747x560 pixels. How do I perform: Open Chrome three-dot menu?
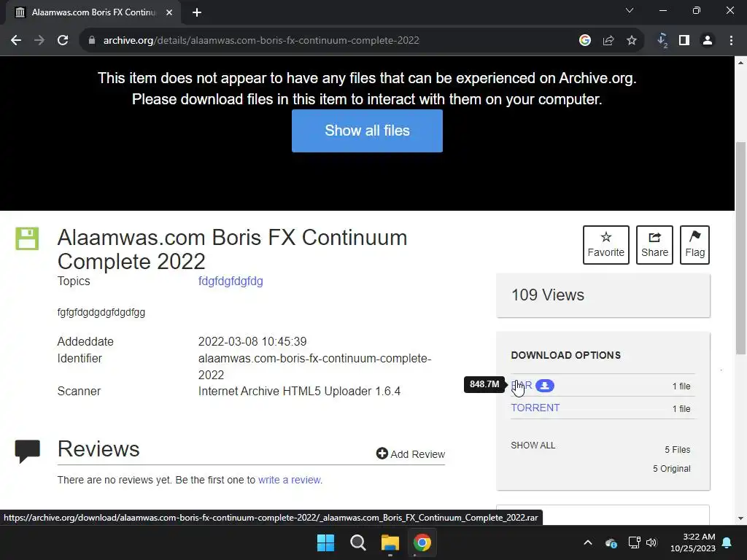pyautogui.click(x=731, y=41)
